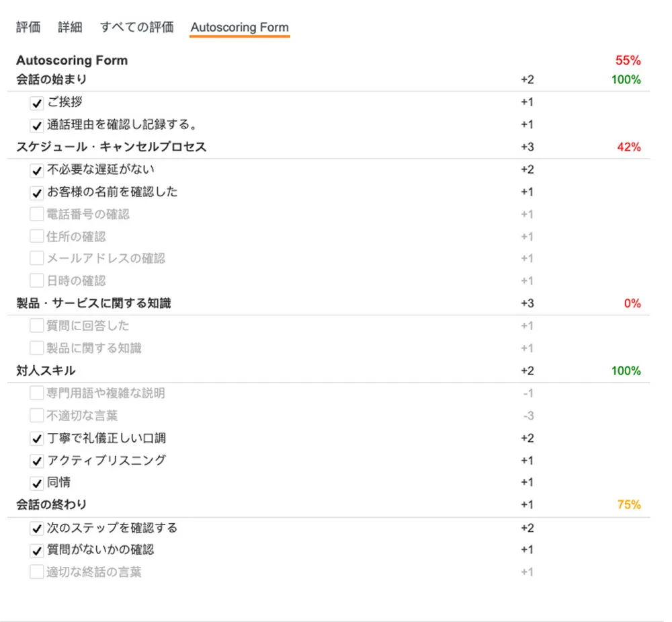This screenshot has width=672, height=622.
Task: Click the スケジュール・キャンセルプロセス section header
Action: pyautogui.click(x=112, y=147)
